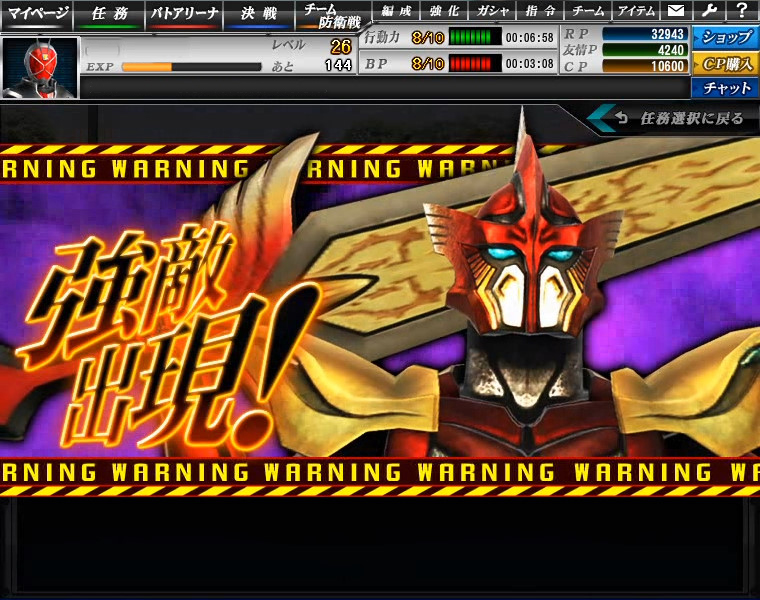Click the ショップ button

(726, 37)
